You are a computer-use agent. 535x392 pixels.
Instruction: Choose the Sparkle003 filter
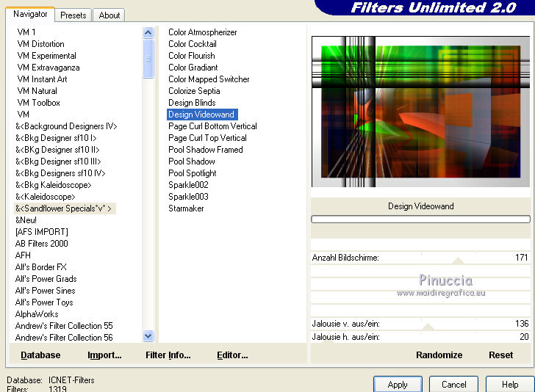(188, 197)
